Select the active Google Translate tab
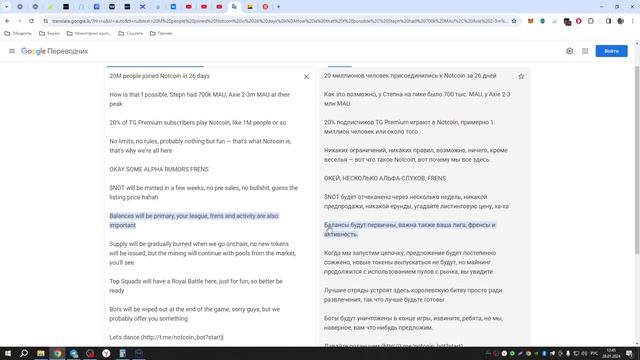Viewport: 640px width, 360px height. (234, 7)
